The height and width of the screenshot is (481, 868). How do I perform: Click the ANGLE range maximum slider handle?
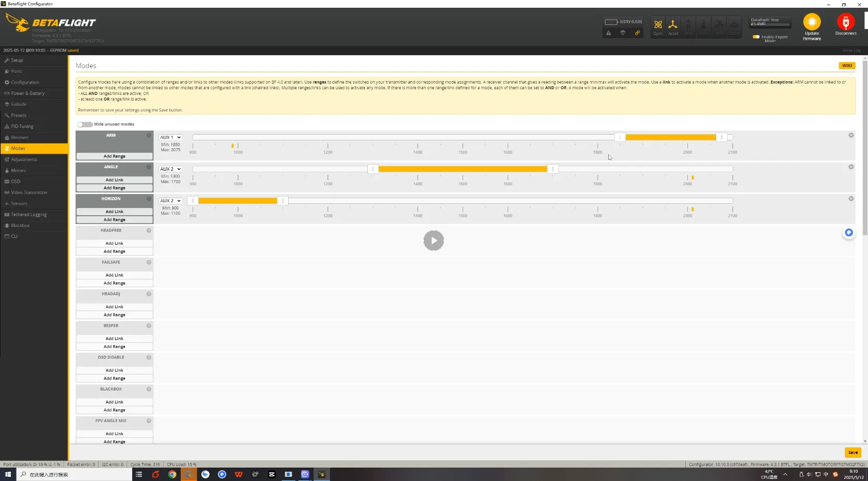[553, 169]
